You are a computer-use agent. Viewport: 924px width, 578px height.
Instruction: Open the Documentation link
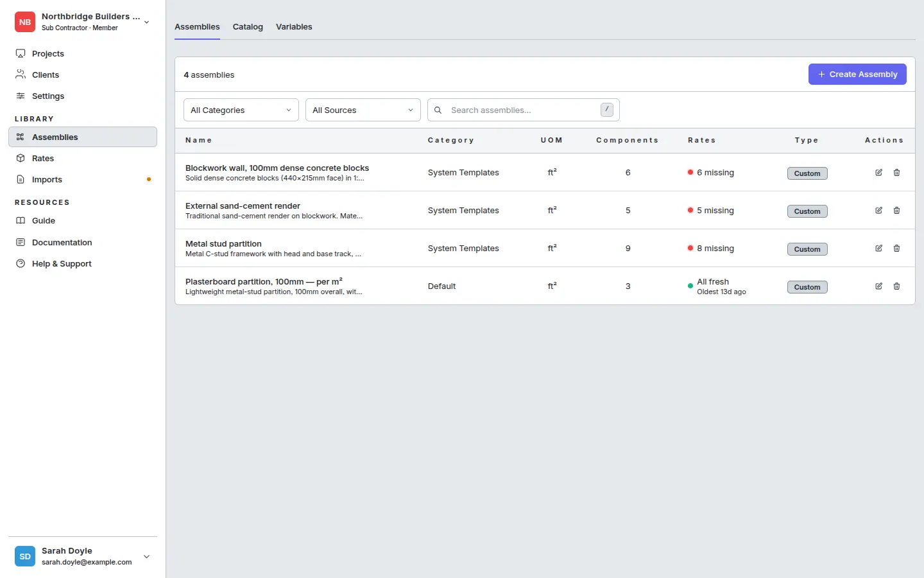tap(83, 242)
